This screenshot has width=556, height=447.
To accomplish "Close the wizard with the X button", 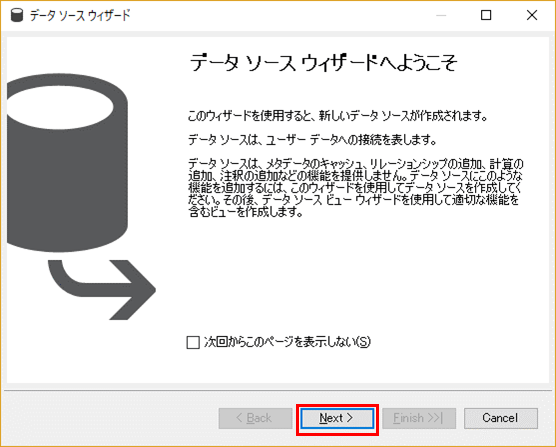I will click(532, 15).
